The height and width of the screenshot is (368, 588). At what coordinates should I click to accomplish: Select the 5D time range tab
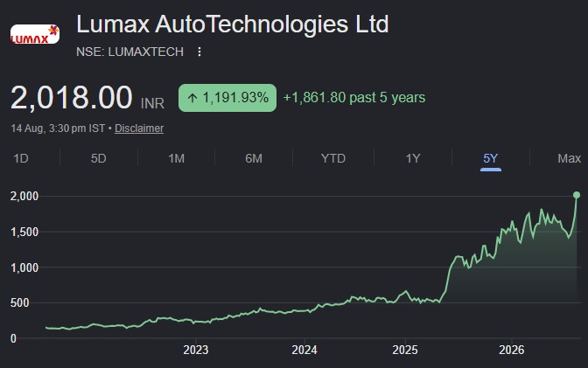99,158
